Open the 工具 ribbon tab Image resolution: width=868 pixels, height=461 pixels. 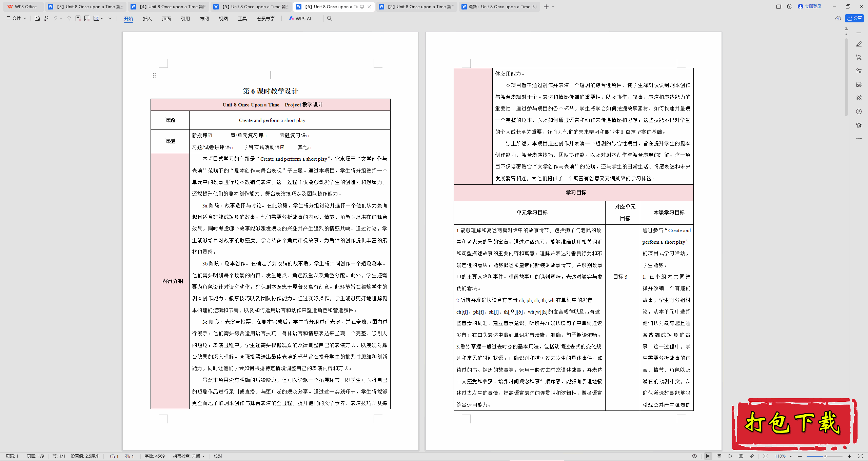(x=242, y=19)
